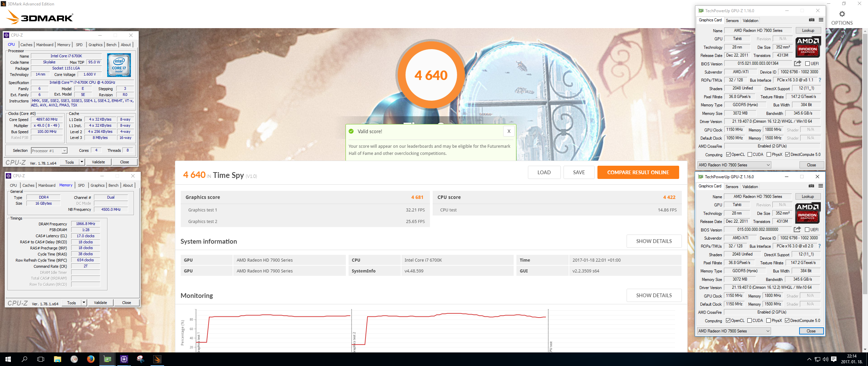Click the 3DMark logo at top left
Viewport: 868px width, 366px height.
[40, 17]
